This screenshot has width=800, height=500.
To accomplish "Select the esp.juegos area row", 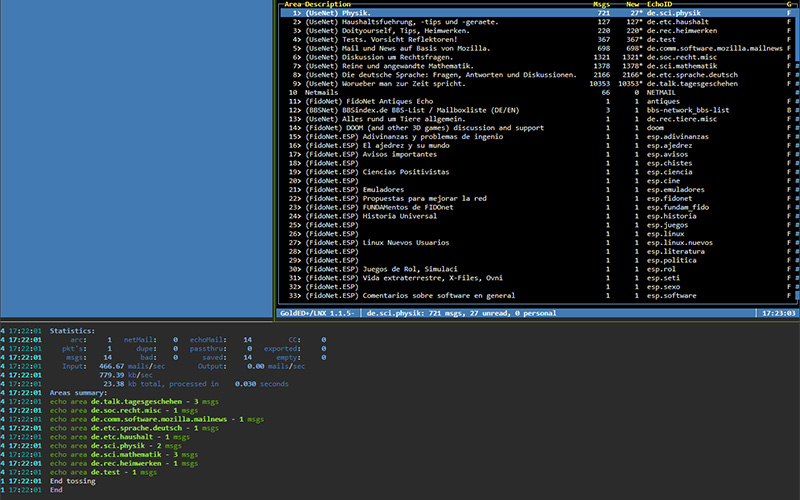I will tap(538, 225).
